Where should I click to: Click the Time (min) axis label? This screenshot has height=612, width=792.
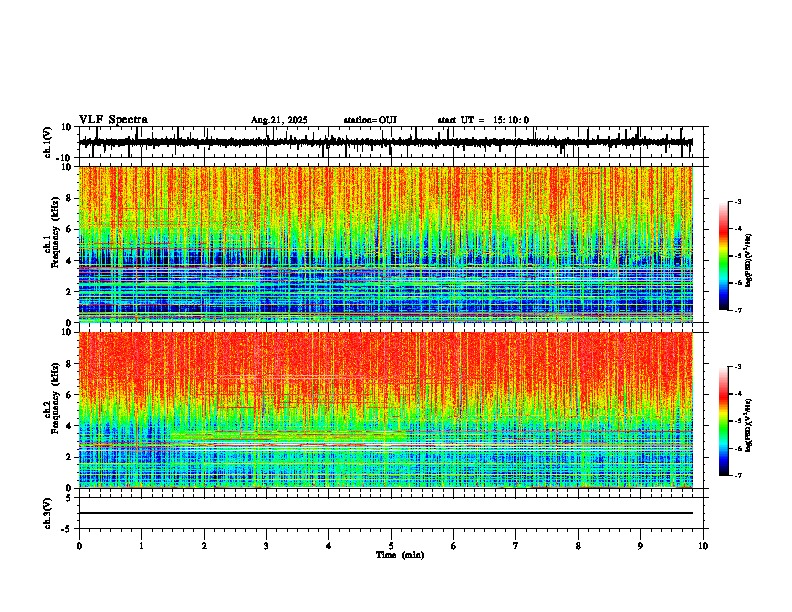tap(400, 555)
